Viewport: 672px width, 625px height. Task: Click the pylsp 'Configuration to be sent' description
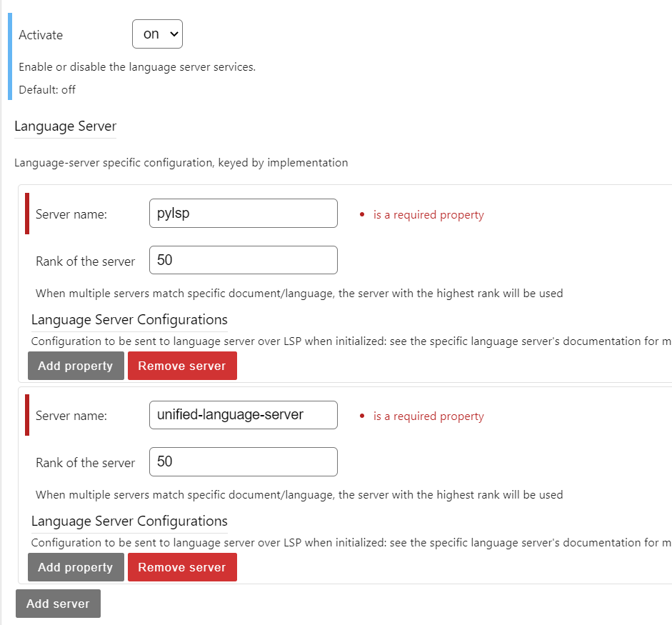click(x=351, y=341)
